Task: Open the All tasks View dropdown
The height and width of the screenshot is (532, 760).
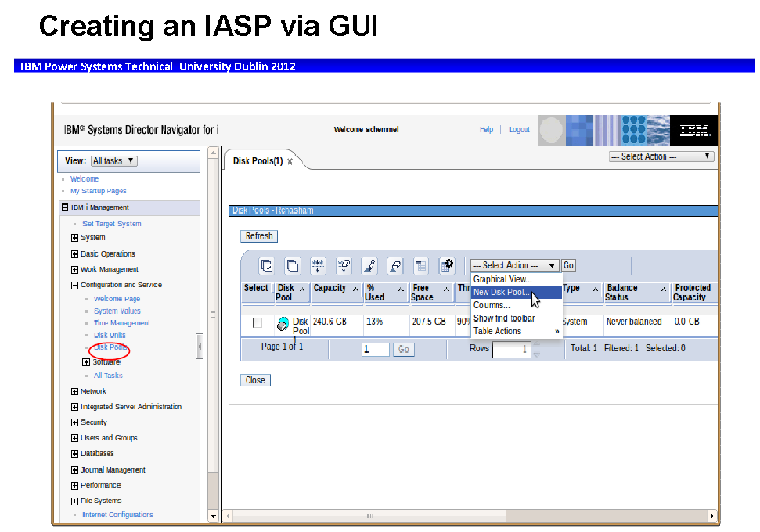Action: [114, 161]
